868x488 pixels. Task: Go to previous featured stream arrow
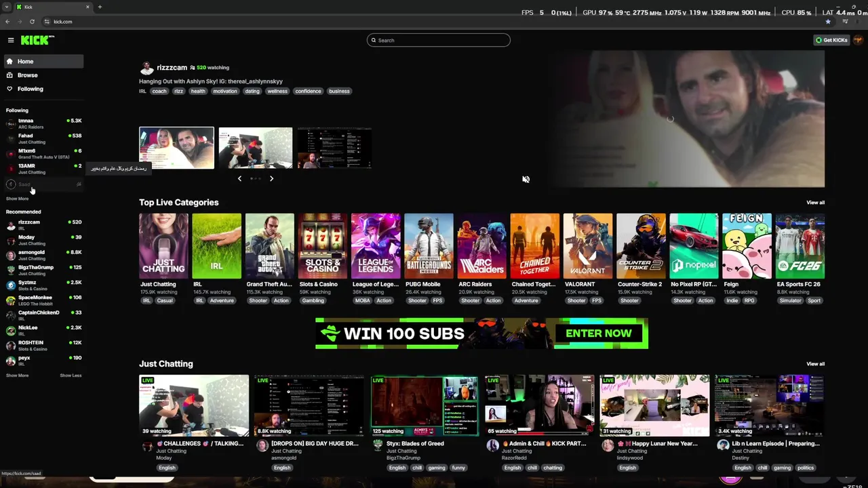239,178
